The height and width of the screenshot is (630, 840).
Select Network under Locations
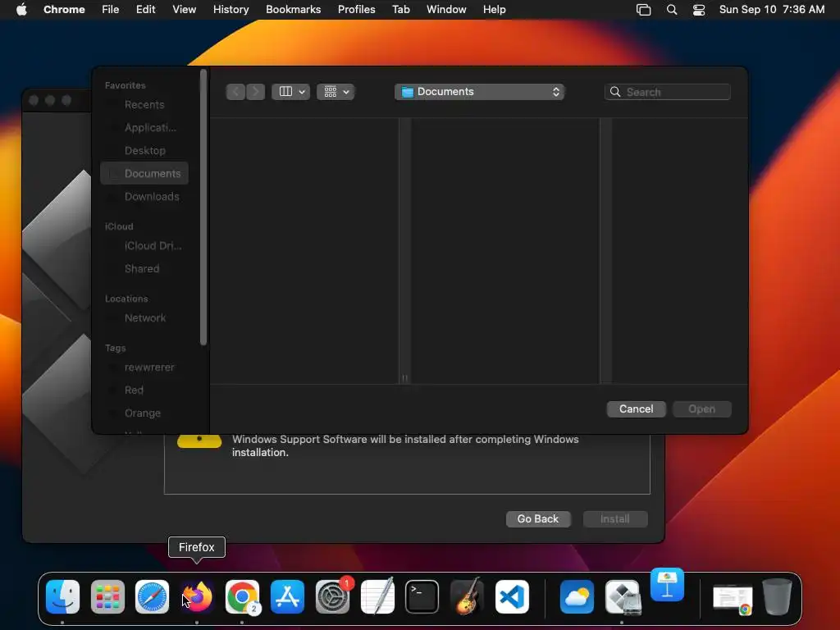[x=144, y=318]
